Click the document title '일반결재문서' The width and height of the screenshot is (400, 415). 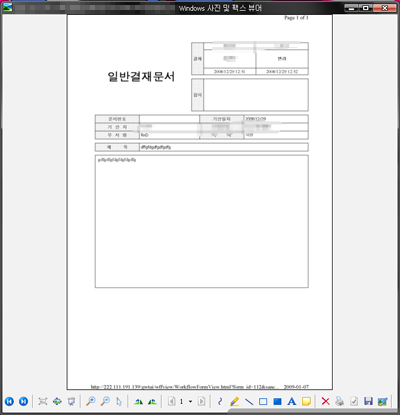pos(141,77)
